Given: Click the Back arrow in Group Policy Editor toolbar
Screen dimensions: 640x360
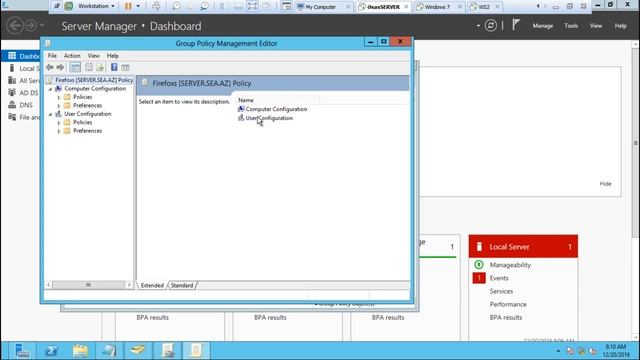Looking at the screenshot, I should (x=50, y=67).
